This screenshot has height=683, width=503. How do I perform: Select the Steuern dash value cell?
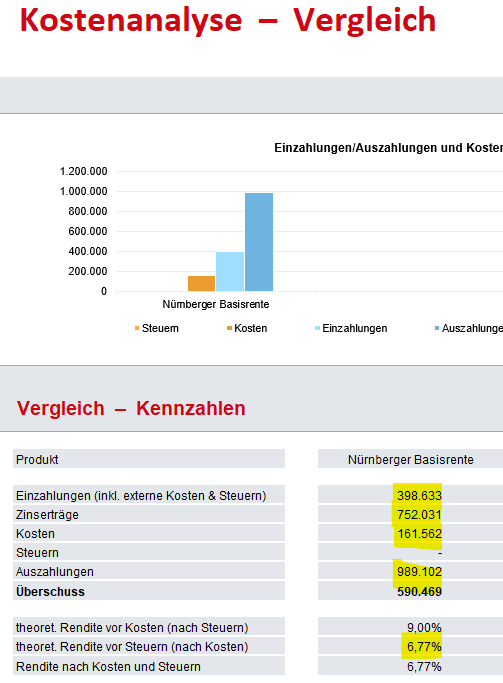(410, 553)
